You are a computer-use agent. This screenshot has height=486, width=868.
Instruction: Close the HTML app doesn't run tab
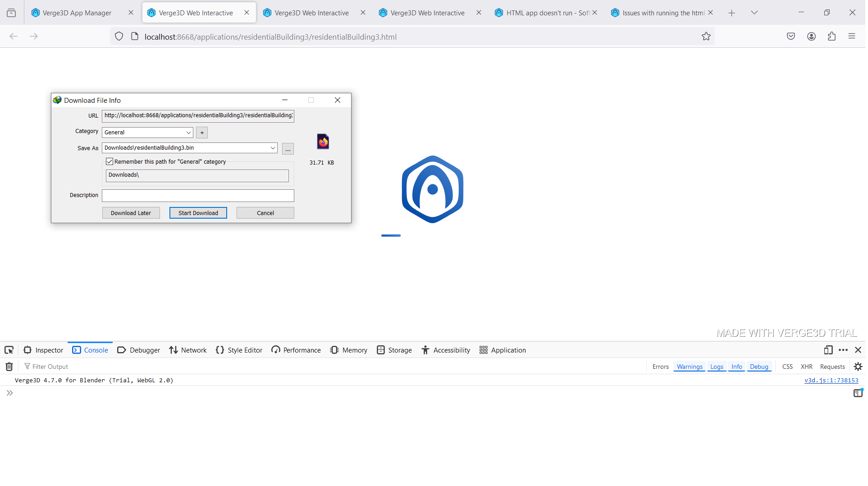coord(594,13)
